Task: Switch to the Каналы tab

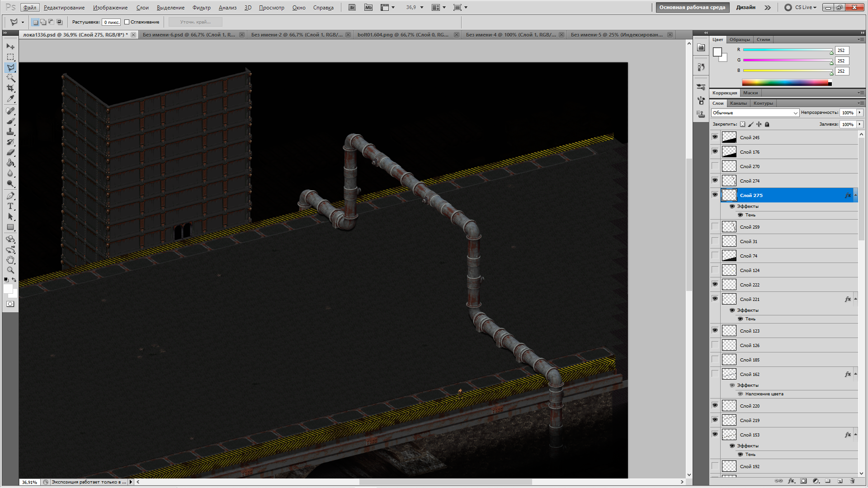Action: [x=738, y=103]
